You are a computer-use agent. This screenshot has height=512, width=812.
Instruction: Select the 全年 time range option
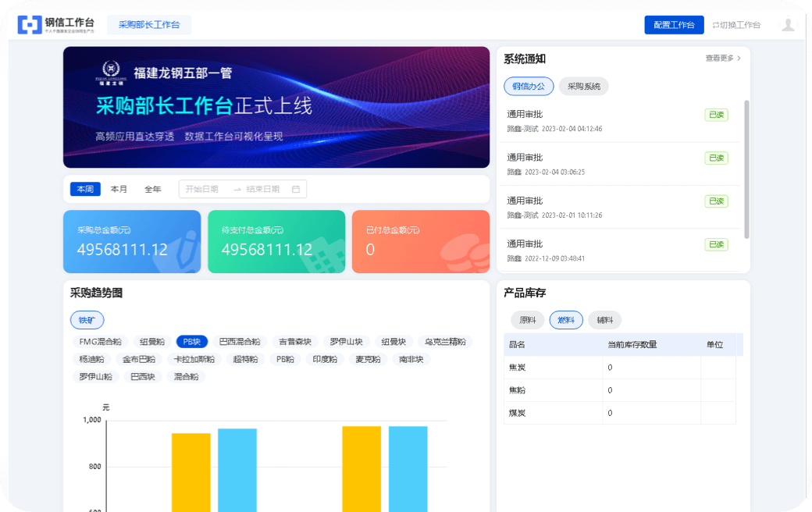[x=152, y=189]
